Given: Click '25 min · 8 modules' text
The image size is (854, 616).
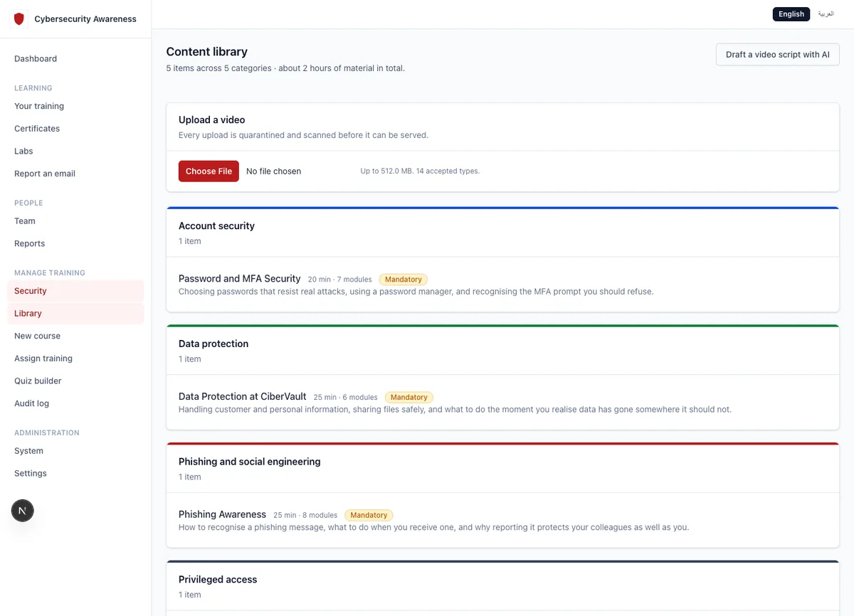Looking at the screenshot, I should [x=305, y=515].
